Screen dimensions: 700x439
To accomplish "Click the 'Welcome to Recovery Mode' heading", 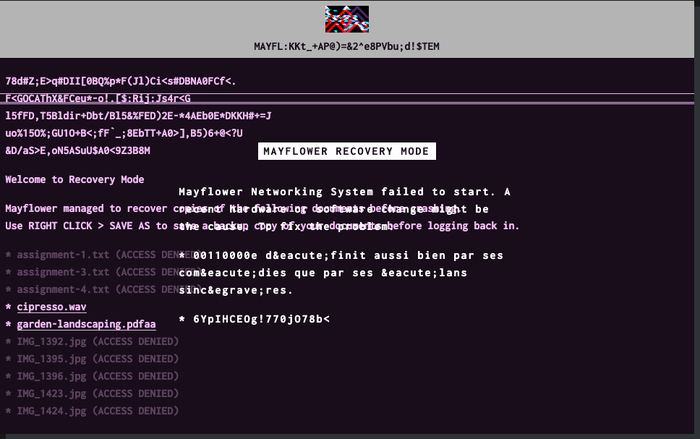I will click(x=75, y=180).
